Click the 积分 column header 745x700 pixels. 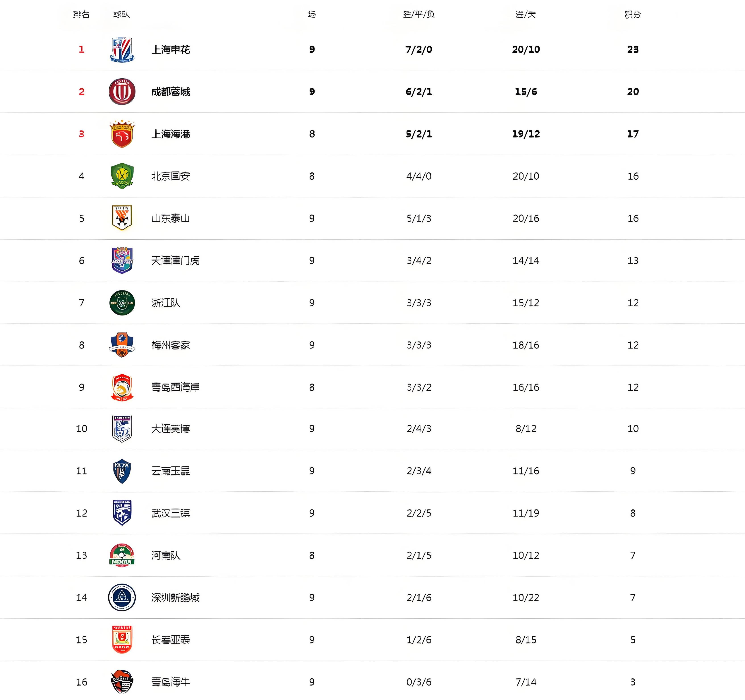coord(633,15)
